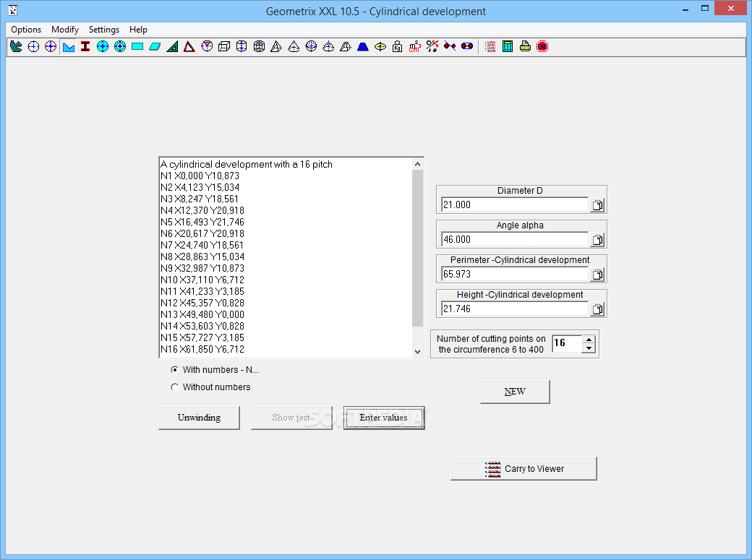Select the yellow ellipse icon
Screen dimensions: 752x560
click(380, 46)
